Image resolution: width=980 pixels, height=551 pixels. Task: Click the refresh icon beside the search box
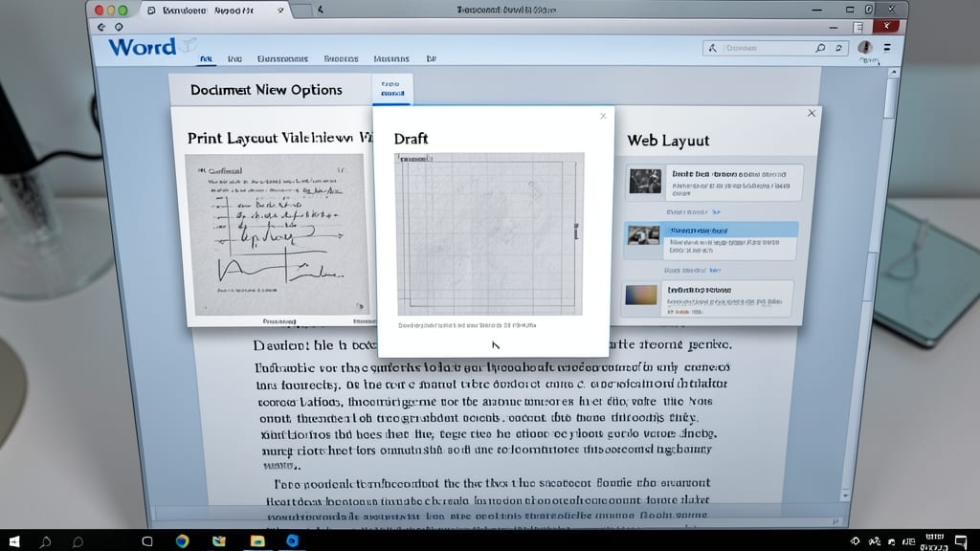838,48
